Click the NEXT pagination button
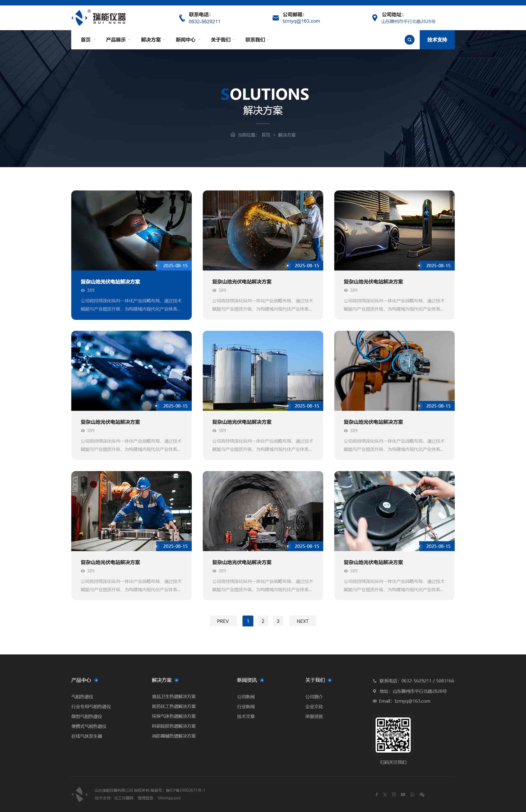This screenshot has height=812, width=526. click(x=302, y=621)
